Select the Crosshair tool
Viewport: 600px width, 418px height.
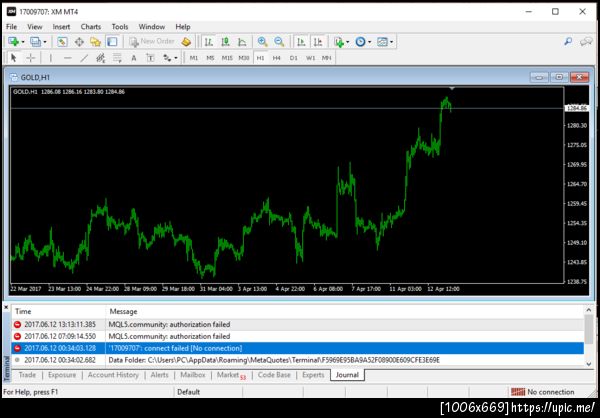(31, 58)
